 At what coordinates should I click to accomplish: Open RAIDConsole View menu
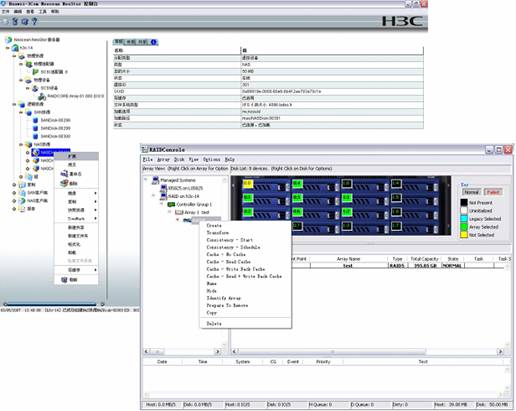click(x=194, y=160)
